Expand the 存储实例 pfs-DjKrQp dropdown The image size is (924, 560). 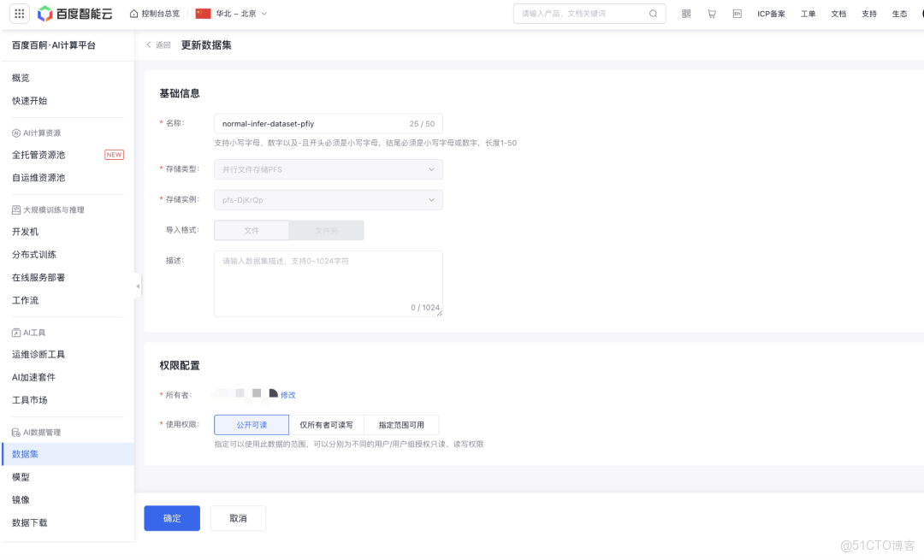(x=328, y=199)
